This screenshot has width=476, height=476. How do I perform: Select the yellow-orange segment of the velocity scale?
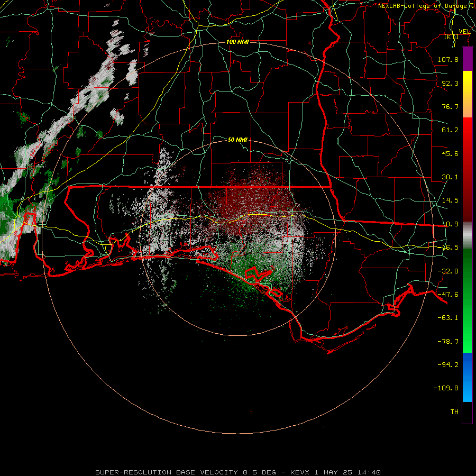pyautogui.click(x=467, y=94)
